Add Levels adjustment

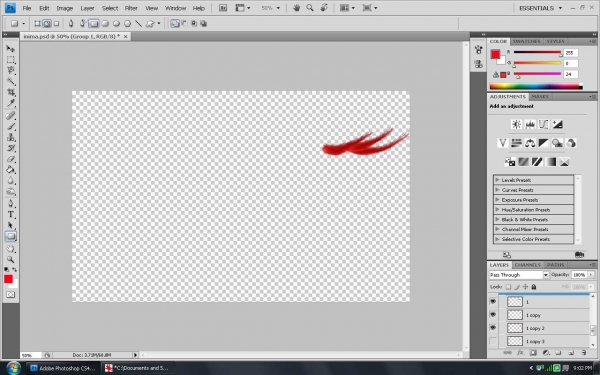530,124
